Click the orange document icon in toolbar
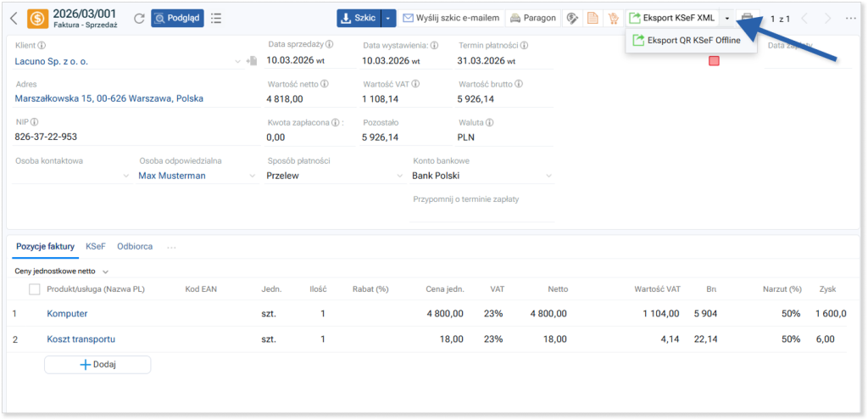Viewport: 868px width, 420px height. pos(593,18)
